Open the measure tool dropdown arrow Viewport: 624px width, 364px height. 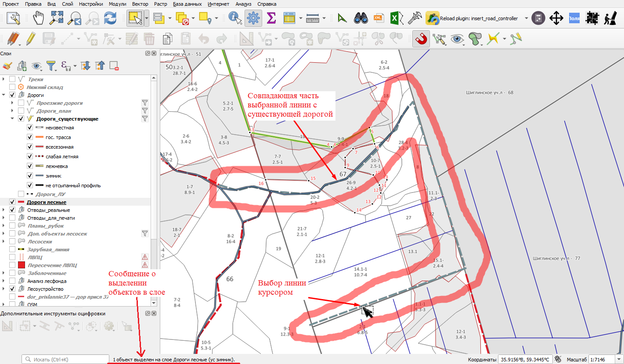pos(324,18)
